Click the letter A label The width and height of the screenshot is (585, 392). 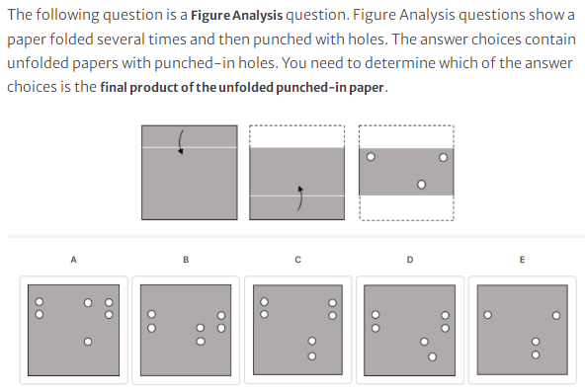point(73,260)
